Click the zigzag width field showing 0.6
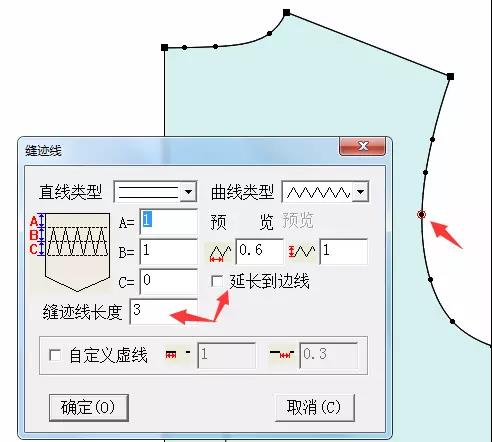Screen dimensions: 492x442 pyautogui.click(x=260, y=251)
